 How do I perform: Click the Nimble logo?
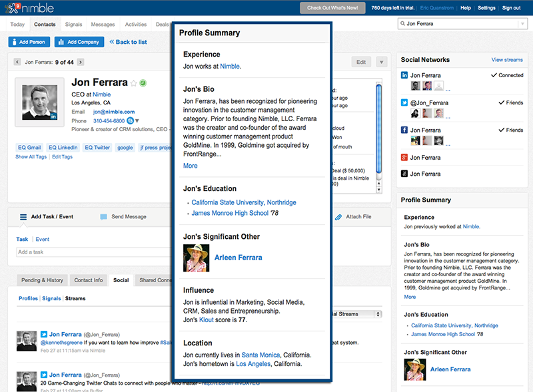pyautogui.click(x=29, y=8)
